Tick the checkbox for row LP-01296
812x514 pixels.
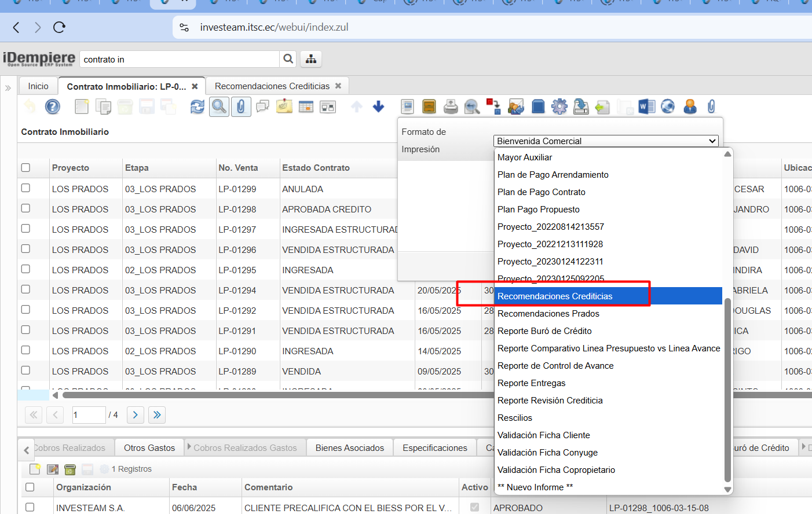pyautogui.click(x=25, y=249)
